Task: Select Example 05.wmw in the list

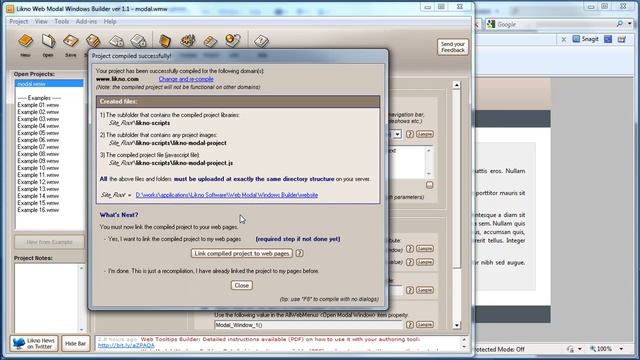Action: 38,133
